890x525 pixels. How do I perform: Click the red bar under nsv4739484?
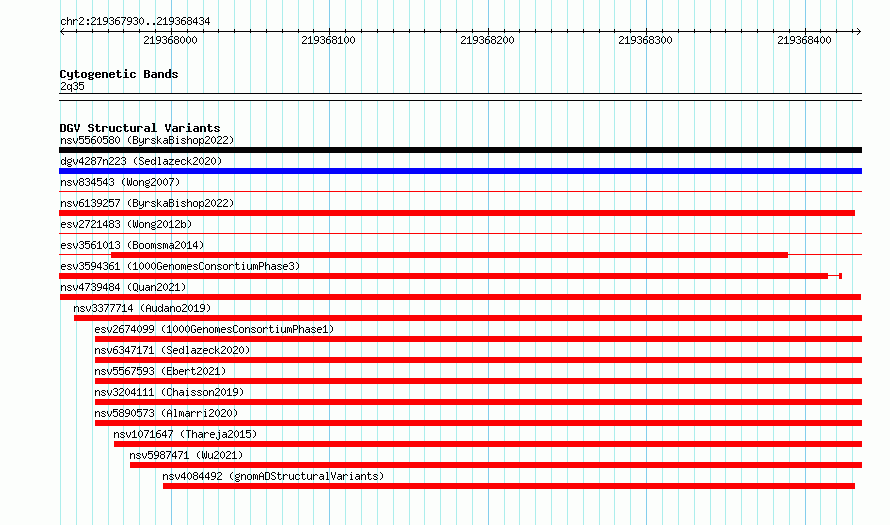[460, 297]
